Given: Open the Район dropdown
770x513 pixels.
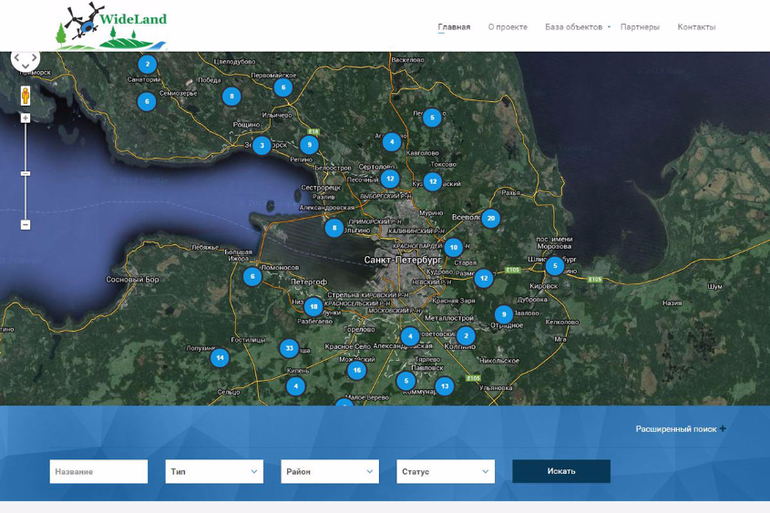Looking at the screenshot, I should click(x=330, y=471).
